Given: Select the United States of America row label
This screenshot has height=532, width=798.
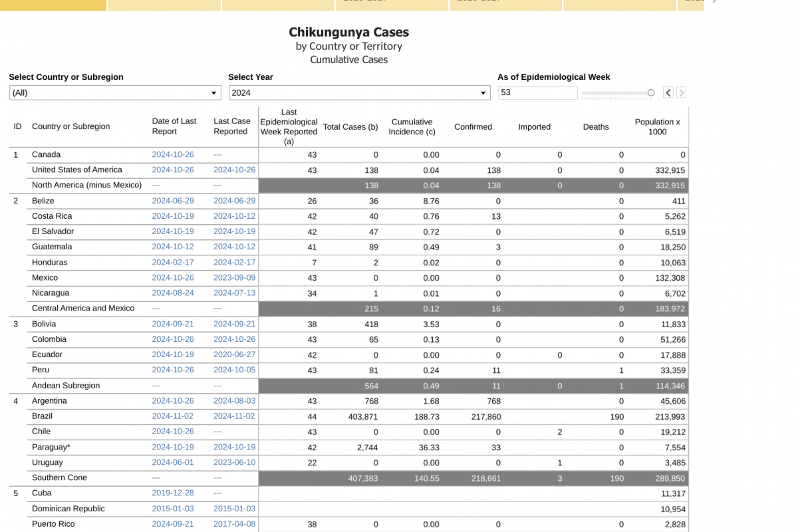Looking at the screenshot, I should pos(77,170).
